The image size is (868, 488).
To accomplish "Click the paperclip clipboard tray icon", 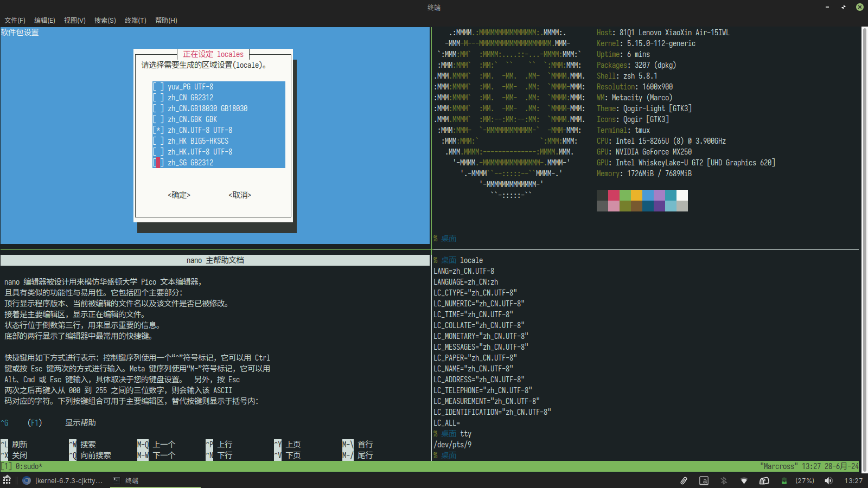I will click(x=684, y=480).
